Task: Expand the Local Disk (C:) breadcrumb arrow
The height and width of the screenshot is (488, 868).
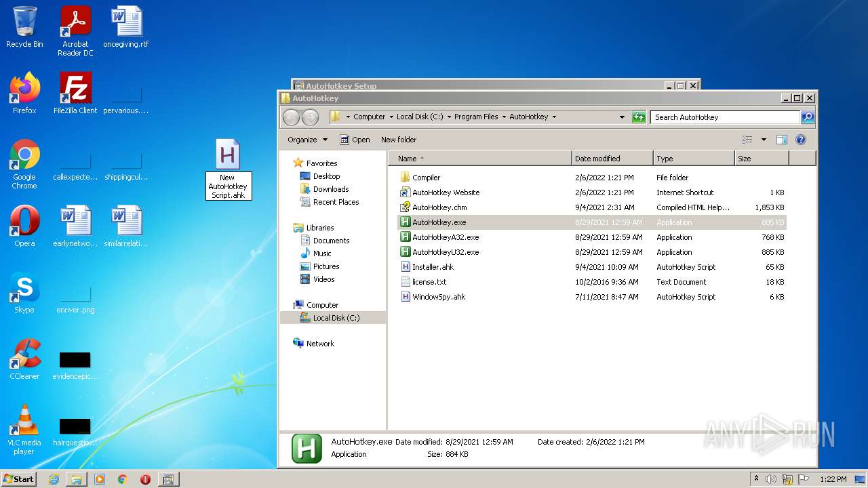Action: tap(449, 117)
